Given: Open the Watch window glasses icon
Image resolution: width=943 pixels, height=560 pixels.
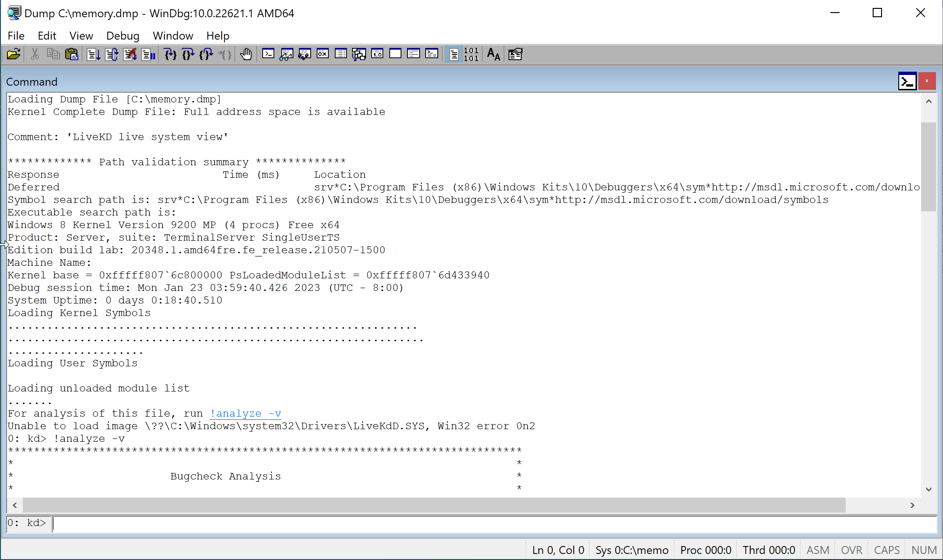Looking at the screenshot, I should point(286,54).
